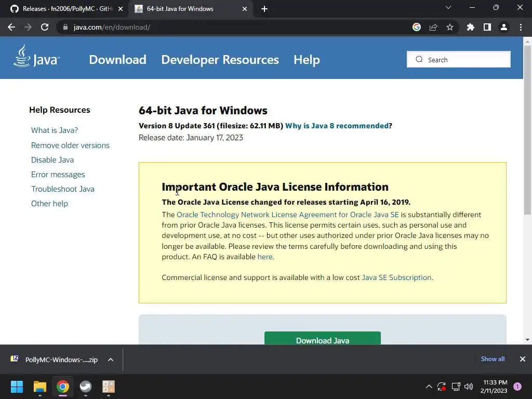The image size is (532, 399).
Task: Click the magnifier icon in Search box
Action: [x=419, y=59]
